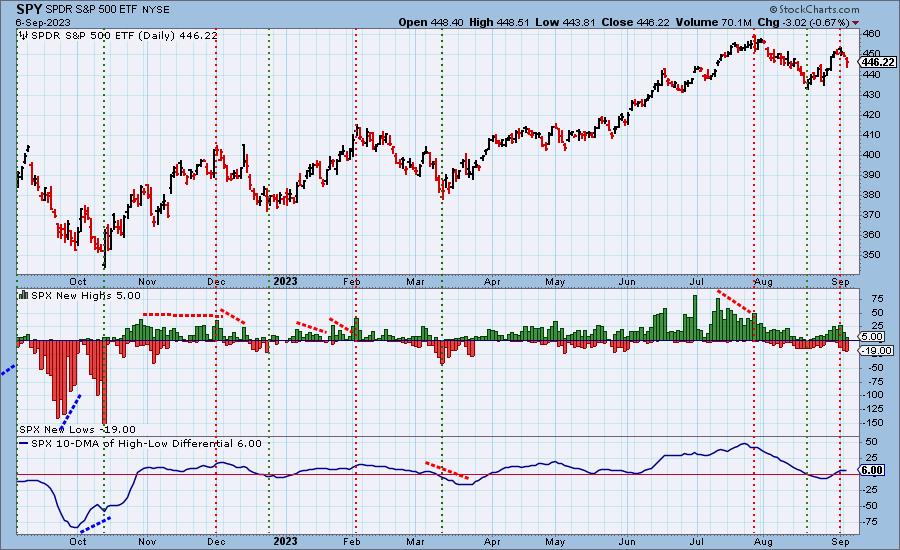This screenshot has width=900, height=550.
Task: Click the 390 price axis label
Action: [871, 175]
